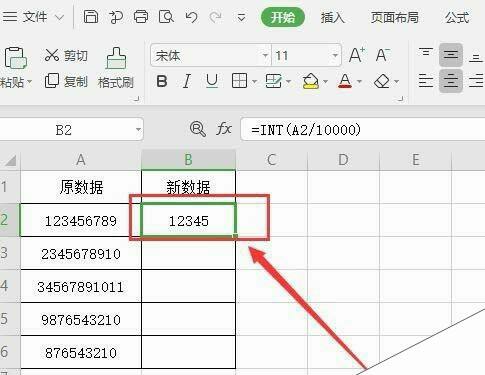Click the export to PDF icon
485x375 pixels.
(x=116, y=17)
